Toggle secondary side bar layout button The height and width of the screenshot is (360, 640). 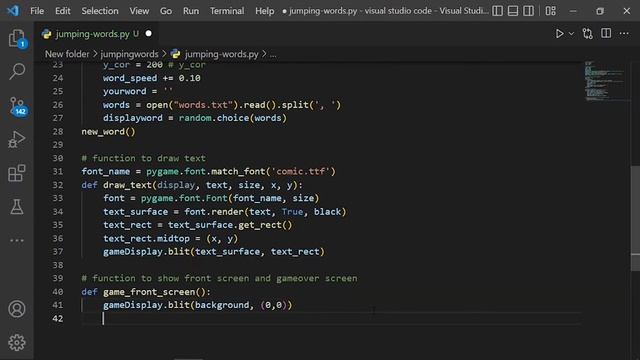[x=528, y=11]
